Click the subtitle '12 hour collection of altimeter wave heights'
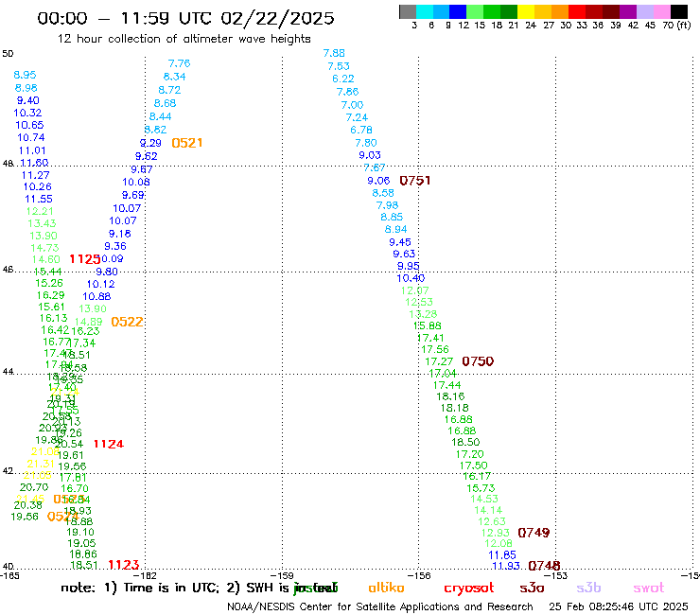Viewport: 700px width, 615px height. pyautogui.click(x=184, y=39)
